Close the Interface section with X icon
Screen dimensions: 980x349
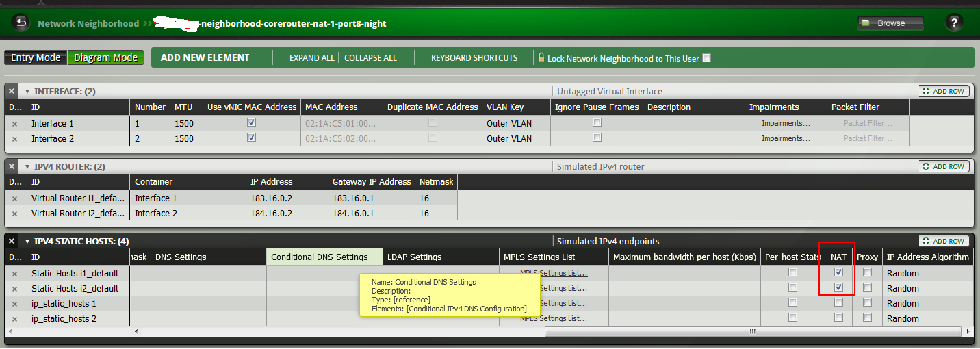[x=12, y=91]
